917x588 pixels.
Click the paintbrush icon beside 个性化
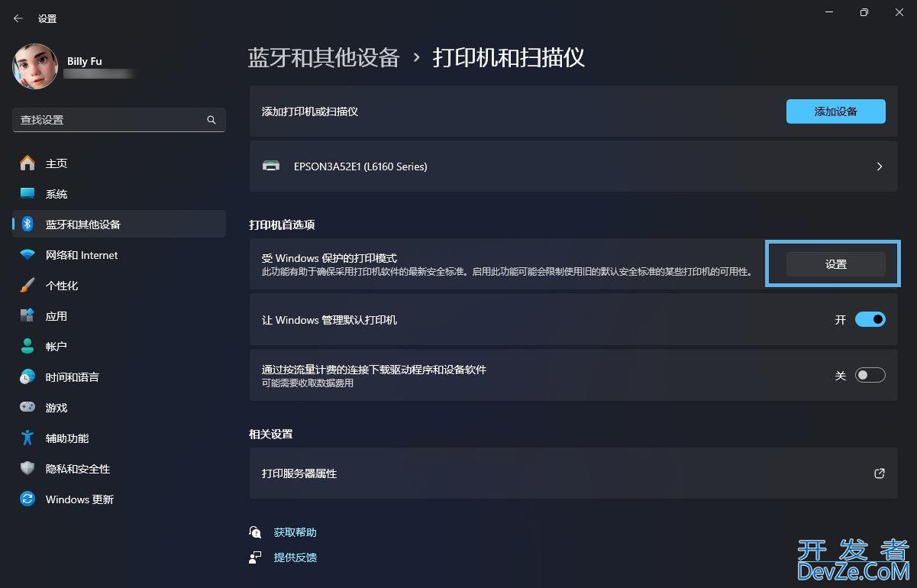27,286
